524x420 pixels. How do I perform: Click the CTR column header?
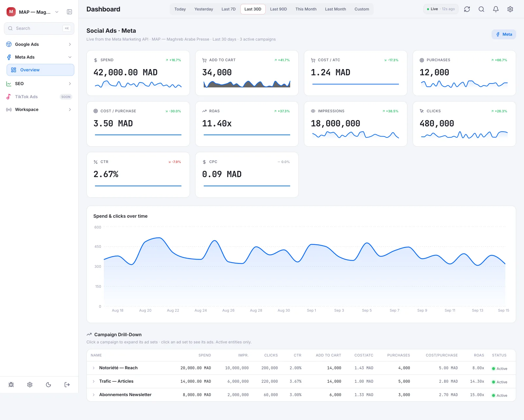pos(297,355)
